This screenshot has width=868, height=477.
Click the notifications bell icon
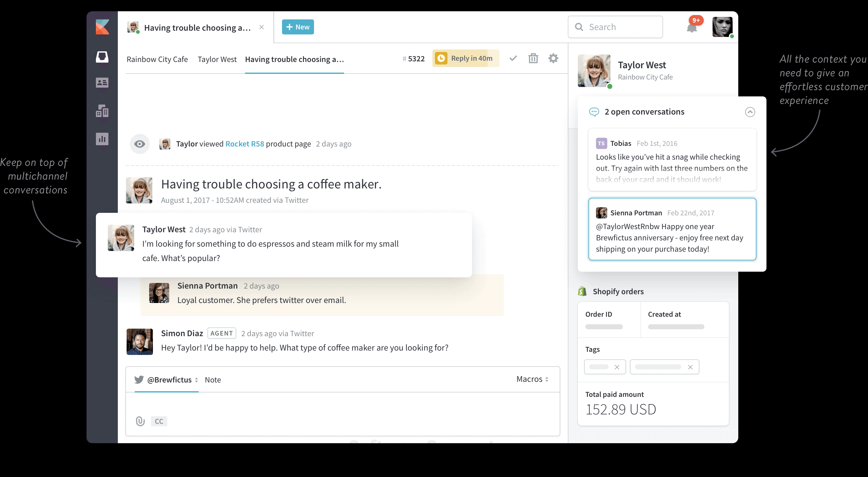click(692, 28)
